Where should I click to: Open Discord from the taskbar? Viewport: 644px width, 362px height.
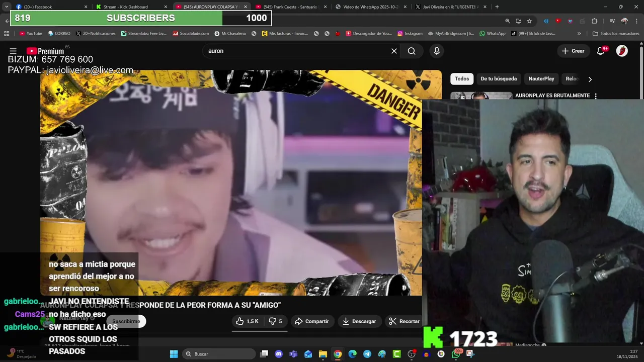279,354
